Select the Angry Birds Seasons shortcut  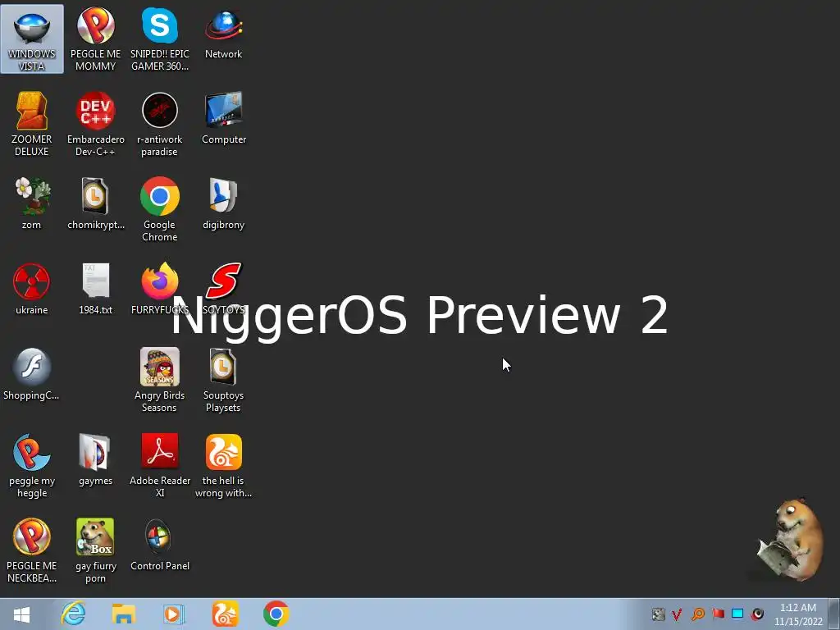tap(160, 380)
